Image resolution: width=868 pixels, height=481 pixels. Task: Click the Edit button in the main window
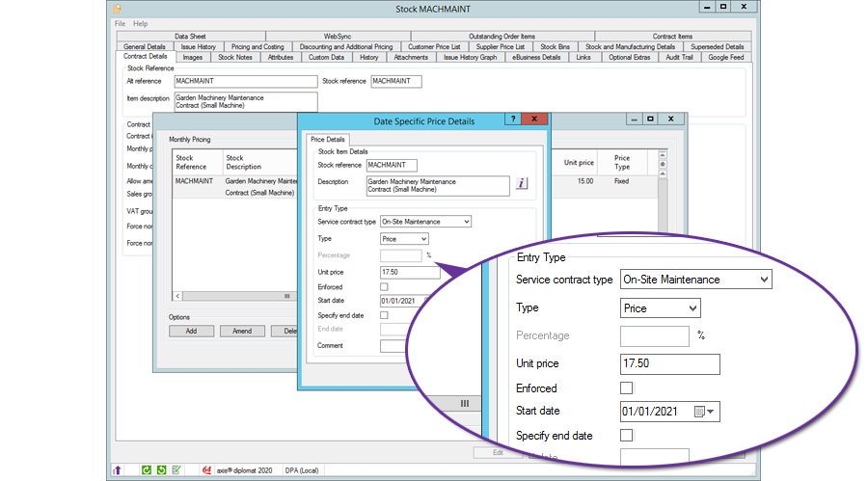[498, 453]
